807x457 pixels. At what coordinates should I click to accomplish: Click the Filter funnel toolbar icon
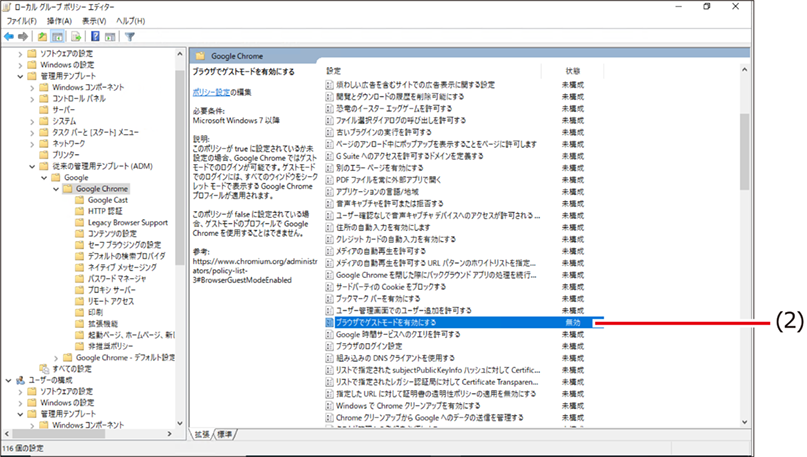click(x=130, y=37)
